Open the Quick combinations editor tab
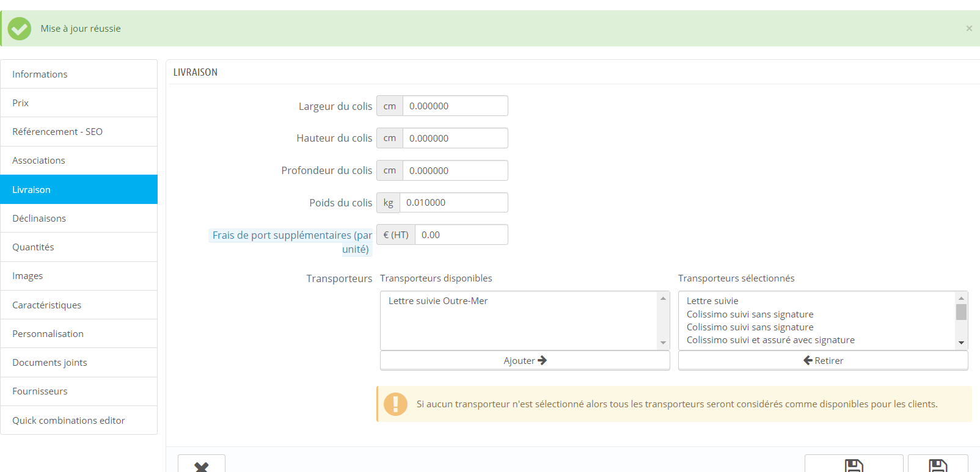 pyautogui.click(x=79, y=420)
